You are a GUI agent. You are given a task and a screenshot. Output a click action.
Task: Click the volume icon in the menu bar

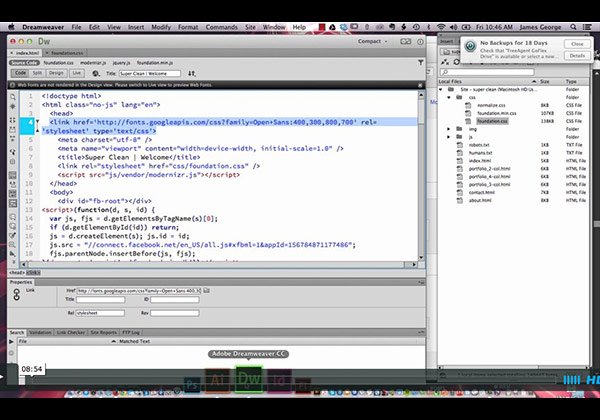coord(453,27)
